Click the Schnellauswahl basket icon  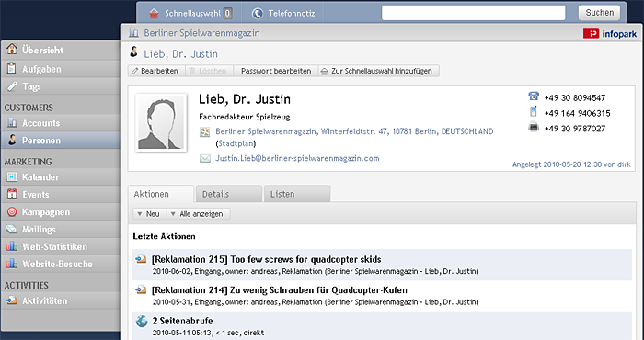click(x=154, y=14)
